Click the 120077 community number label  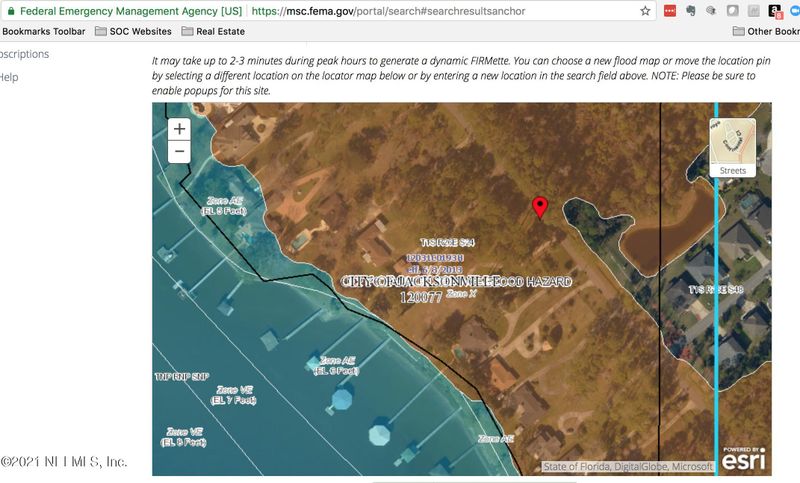(421, 297)
